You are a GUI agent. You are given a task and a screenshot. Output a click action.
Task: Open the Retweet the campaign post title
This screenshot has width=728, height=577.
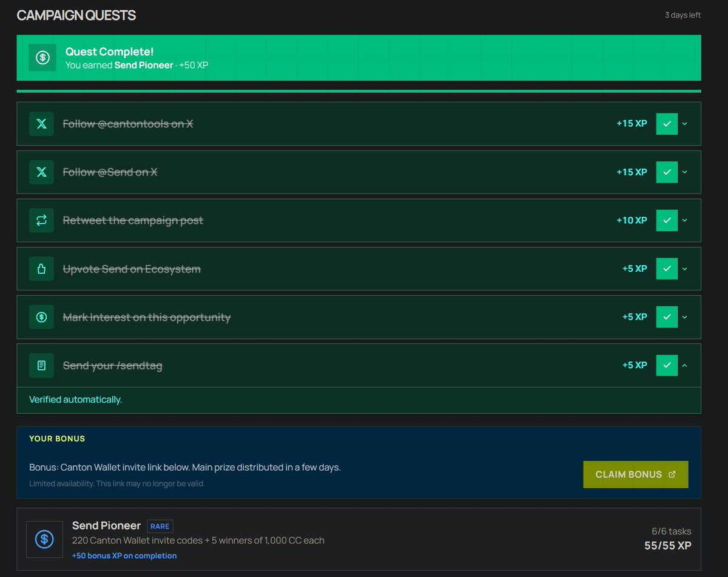coord(133,220)
